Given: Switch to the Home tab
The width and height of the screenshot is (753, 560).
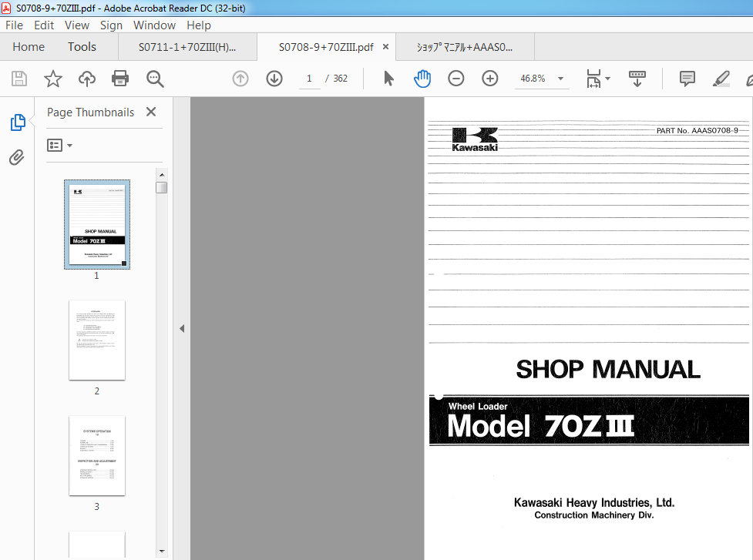Looking at the screenshot, I should (x=29, y=46).
